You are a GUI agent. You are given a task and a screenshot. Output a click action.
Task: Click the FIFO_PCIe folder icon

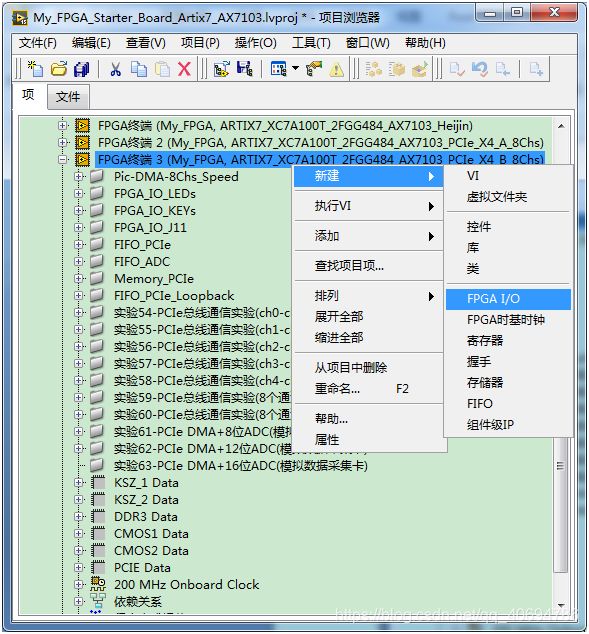97,244
